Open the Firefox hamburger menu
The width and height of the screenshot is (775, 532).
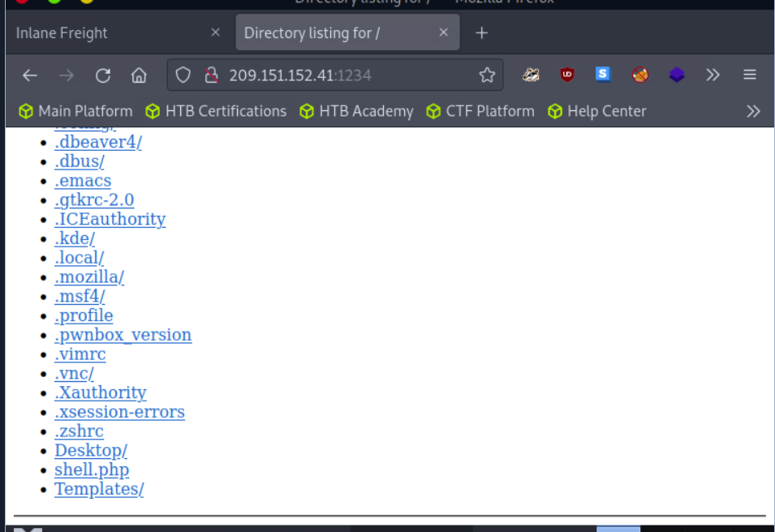(x=749, y=75)
